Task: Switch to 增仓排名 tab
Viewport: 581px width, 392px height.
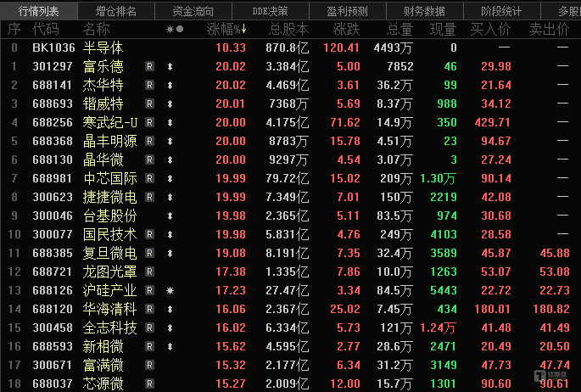Action: 116,11
